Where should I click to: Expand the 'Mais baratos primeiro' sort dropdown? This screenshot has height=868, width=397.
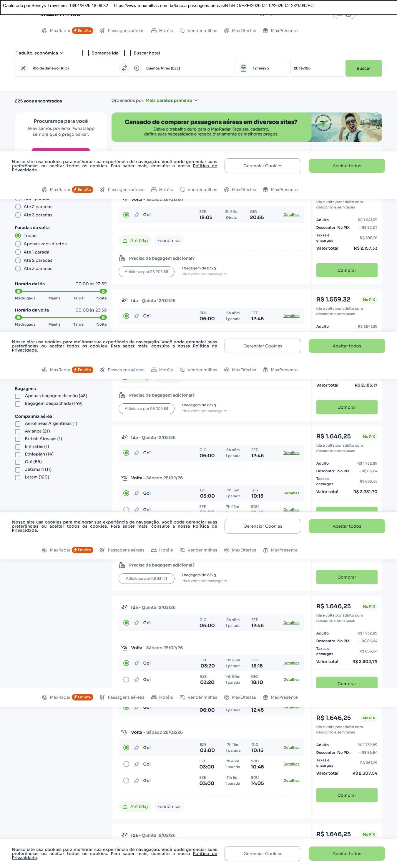[x=172, y=100]
